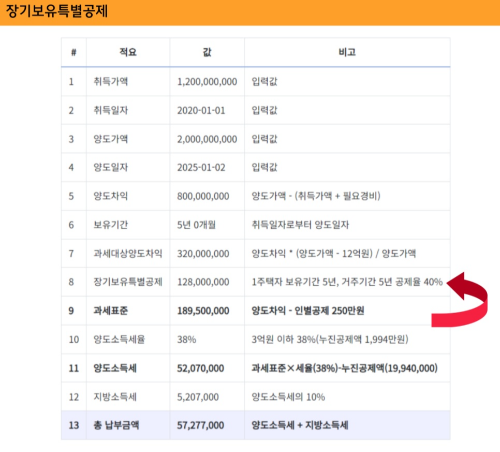The width and height of the screenshot is (500, 452).
Task: Click 입력값 note in 양도가액 row
Action: tap(264, 139)
